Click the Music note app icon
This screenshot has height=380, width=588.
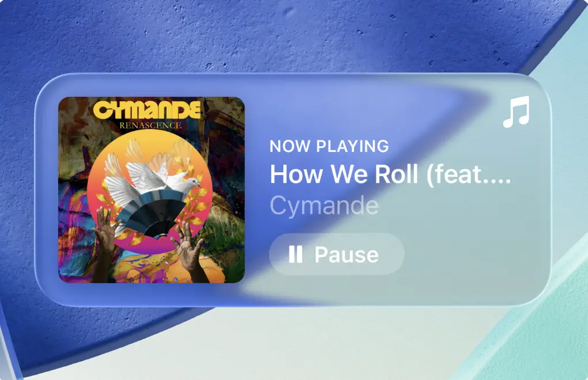[x=517, y=112]
